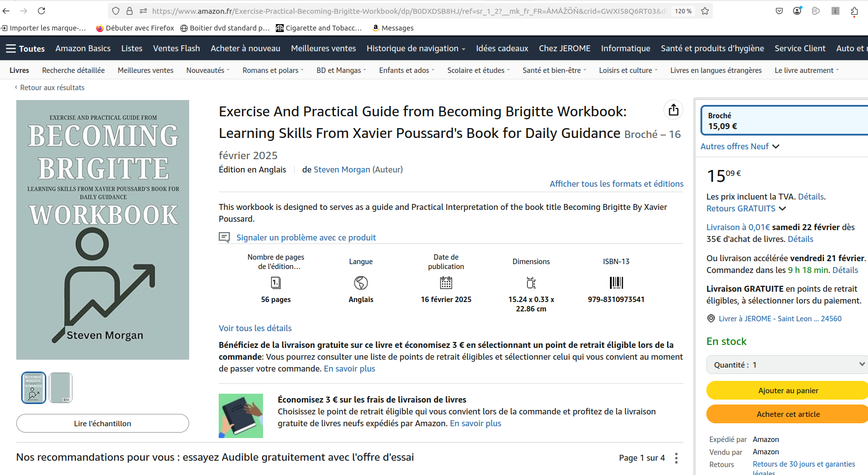Screen dimensions: 868x475
Task: Click the browser back arrow
Action: (x=6, y=11)
